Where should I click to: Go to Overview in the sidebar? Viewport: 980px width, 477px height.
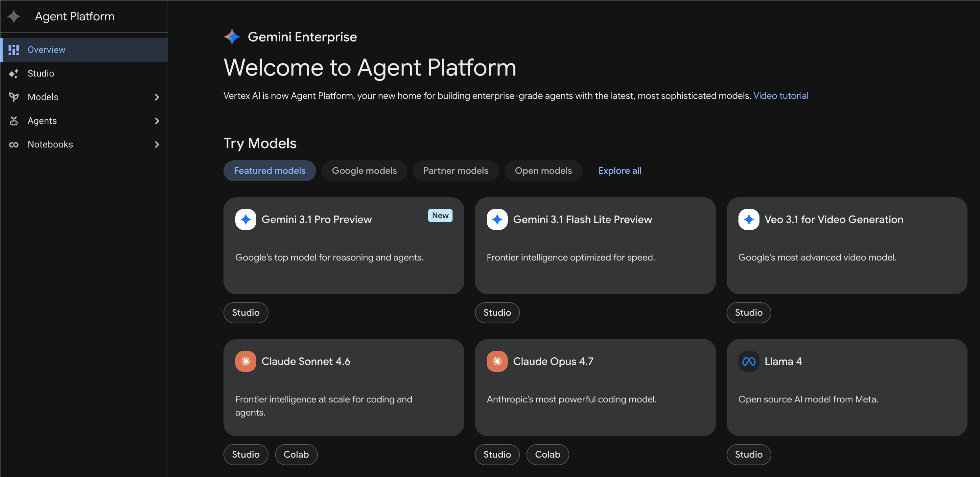tap(84, 50)
